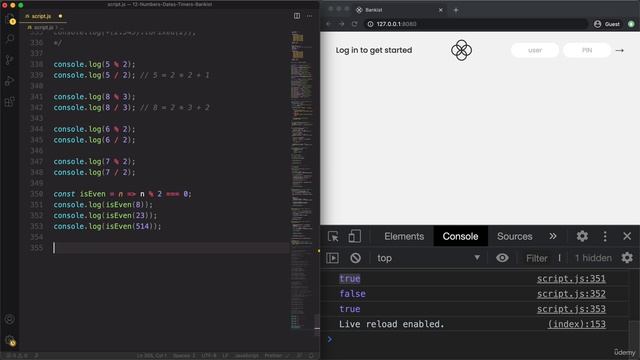This screenshot has height=360, width=640.
Task: Open the script.js:351 source link
Action: tap(571, 279)
